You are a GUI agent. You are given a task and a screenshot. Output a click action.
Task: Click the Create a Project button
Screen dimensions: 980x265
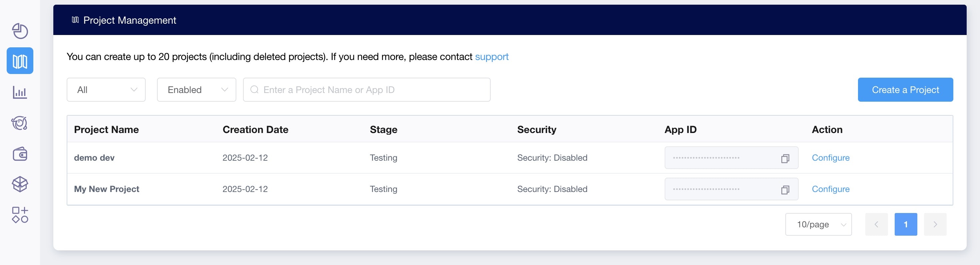tap(905, 90)
